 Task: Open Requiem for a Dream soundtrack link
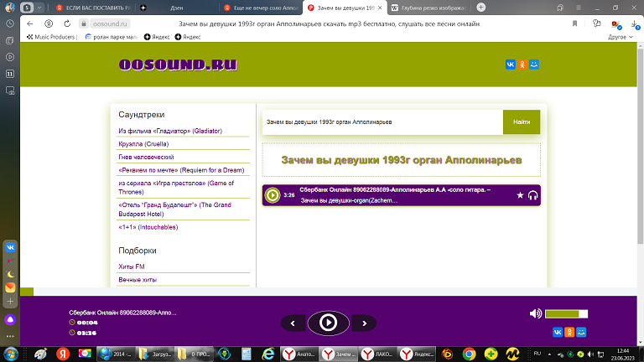(x=181, y=170)
